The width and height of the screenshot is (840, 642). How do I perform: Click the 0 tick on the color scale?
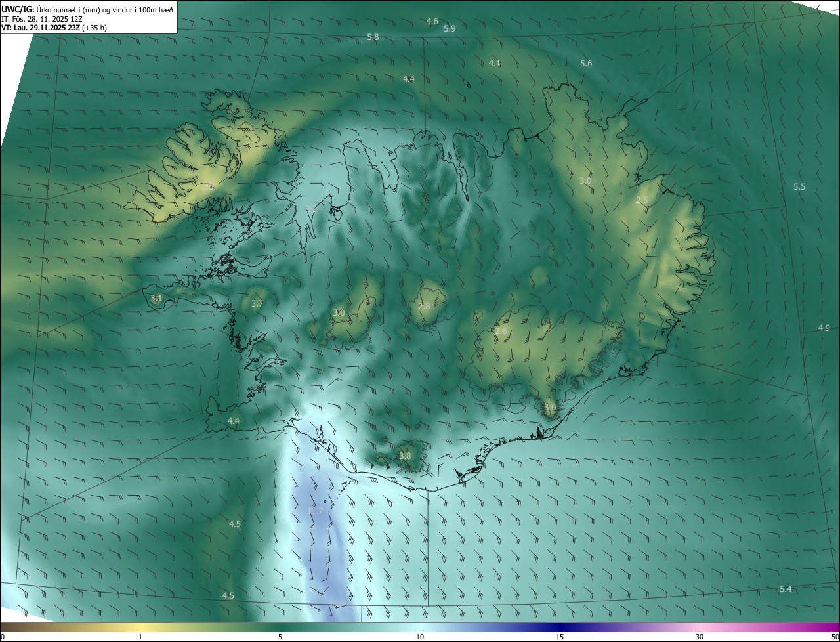(x=3, y=637)
